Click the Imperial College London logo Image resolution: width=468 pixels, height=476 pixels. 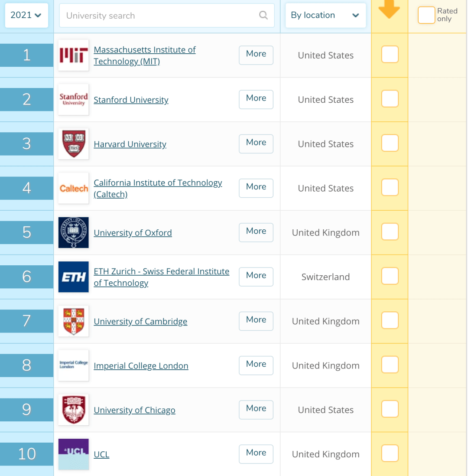click(73, 365)
